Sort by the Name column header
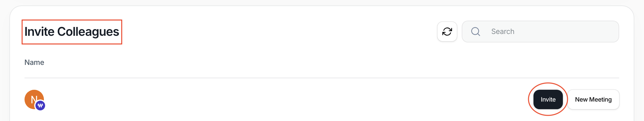This screenshot has height=121, width=644. pyautogui.click(x=34, y=62)
